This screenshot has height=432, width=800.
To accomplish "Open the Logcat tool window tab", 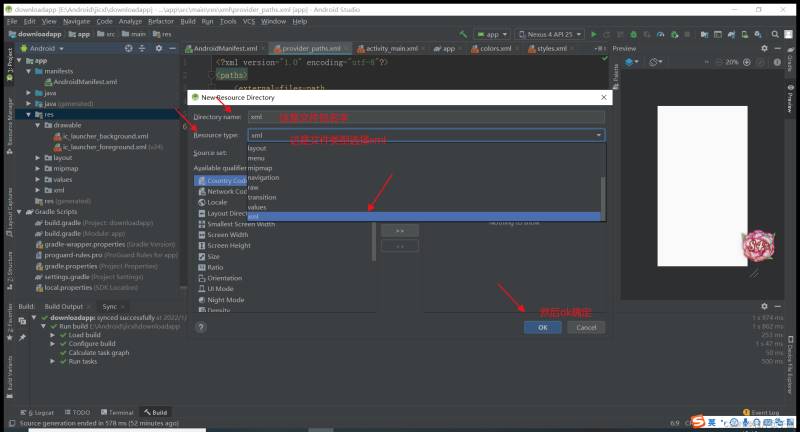I will tap(37, 412).
